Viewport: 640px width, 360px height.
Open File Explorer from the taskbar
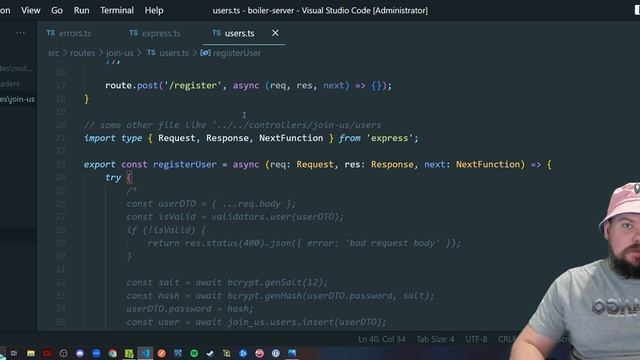tap(31, 353)
